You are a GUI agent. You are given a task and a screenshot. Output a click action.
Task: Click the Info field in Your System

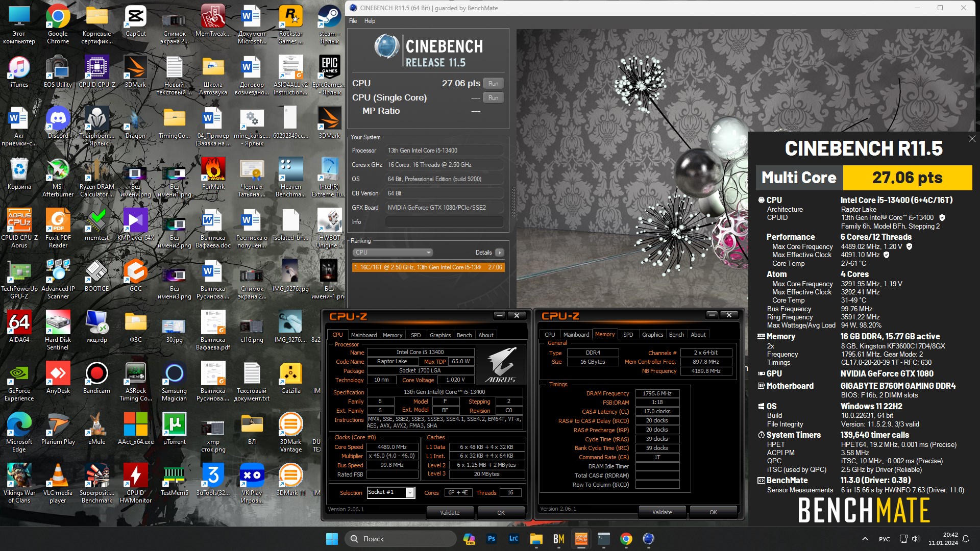[x=444, y=222]
